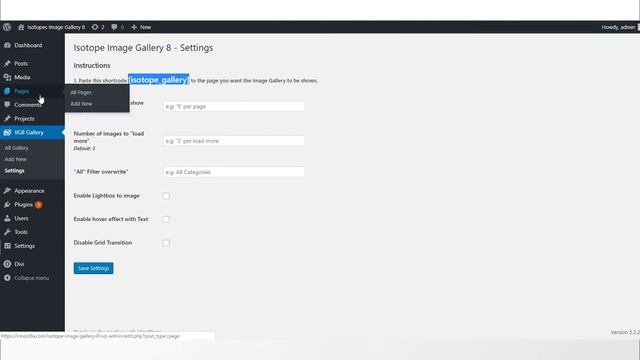
Task: Open the comments bubble icon in admin bar
Action: (114, 27)
